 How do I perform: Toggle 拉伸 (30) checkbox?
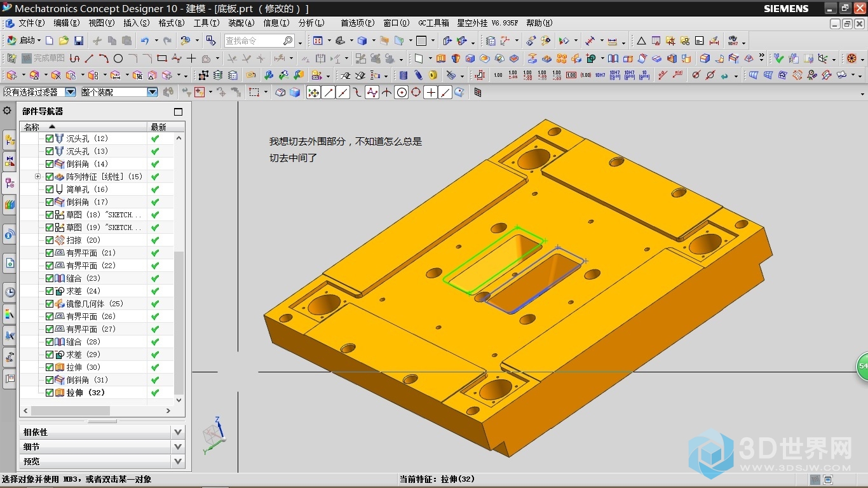pyautogui.click(x=50, y=367)
